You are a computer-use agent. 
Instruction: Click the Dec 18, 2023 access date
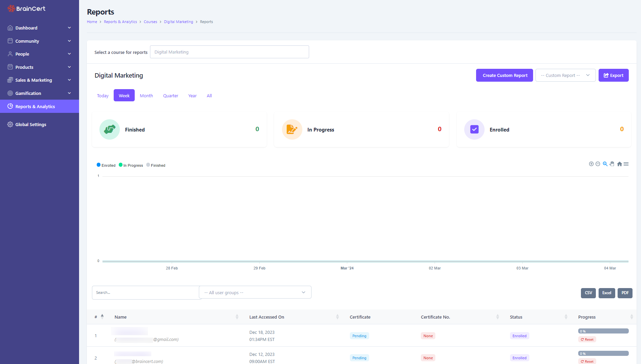coord(262,332)
